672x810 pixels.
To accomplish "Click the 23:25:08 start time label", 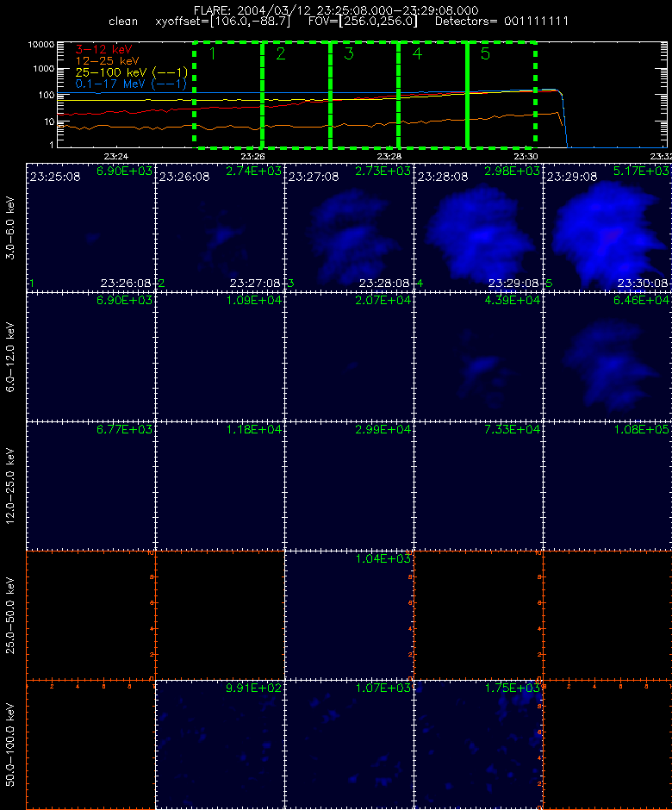I will [55, 177].
